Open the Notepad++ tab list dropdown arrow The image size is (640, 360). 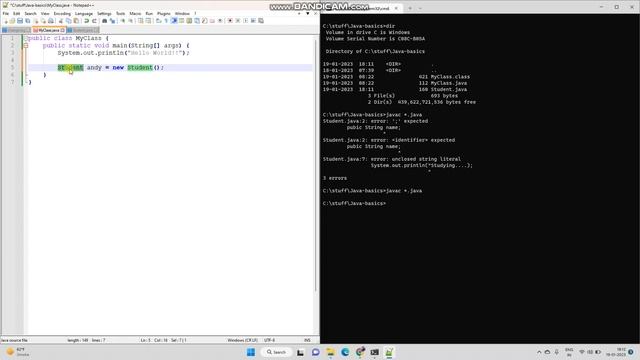pos(307,13)
